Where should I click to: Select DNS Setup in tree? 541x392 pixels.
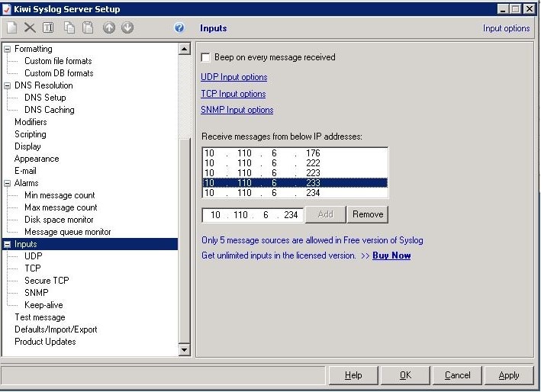(45, 98)
